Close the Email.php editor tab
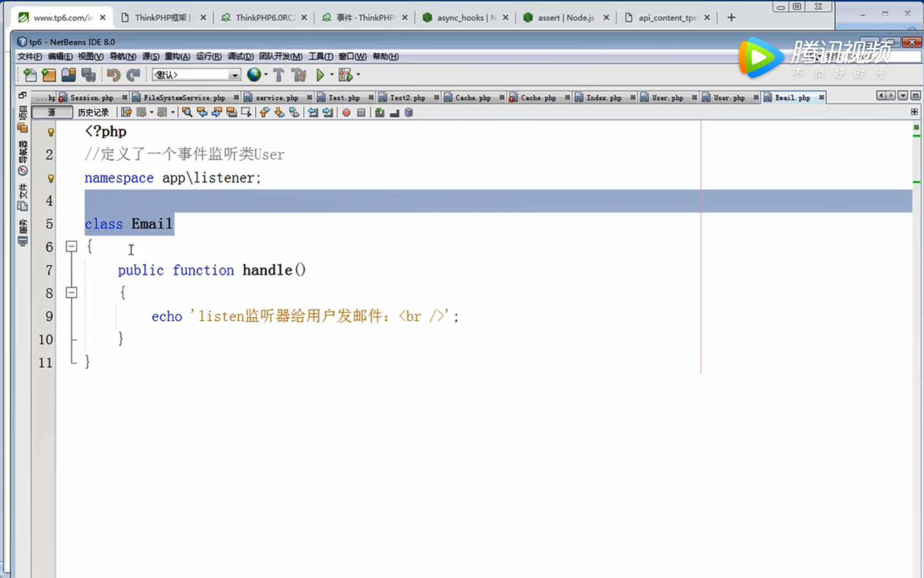 (x=821, y=97)
